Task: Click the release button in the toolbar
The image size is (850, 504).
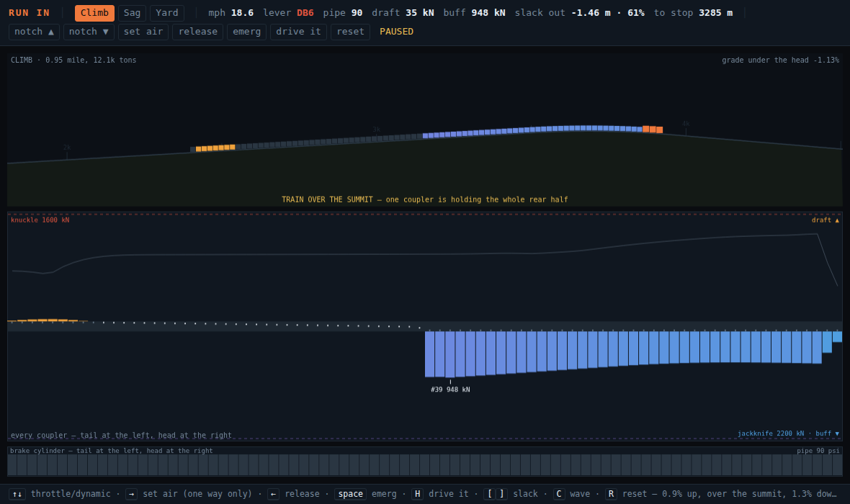Action: [198, 32]
